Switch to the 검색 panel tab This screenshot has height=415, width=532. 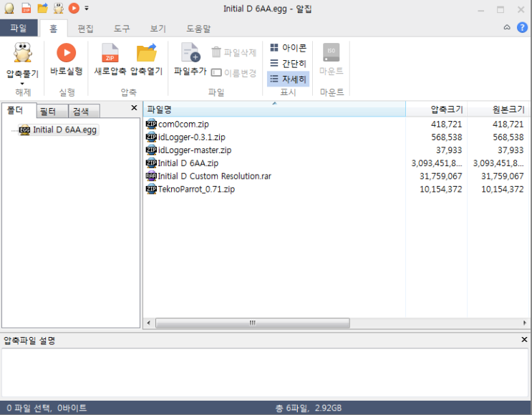(x=84, y=111)
